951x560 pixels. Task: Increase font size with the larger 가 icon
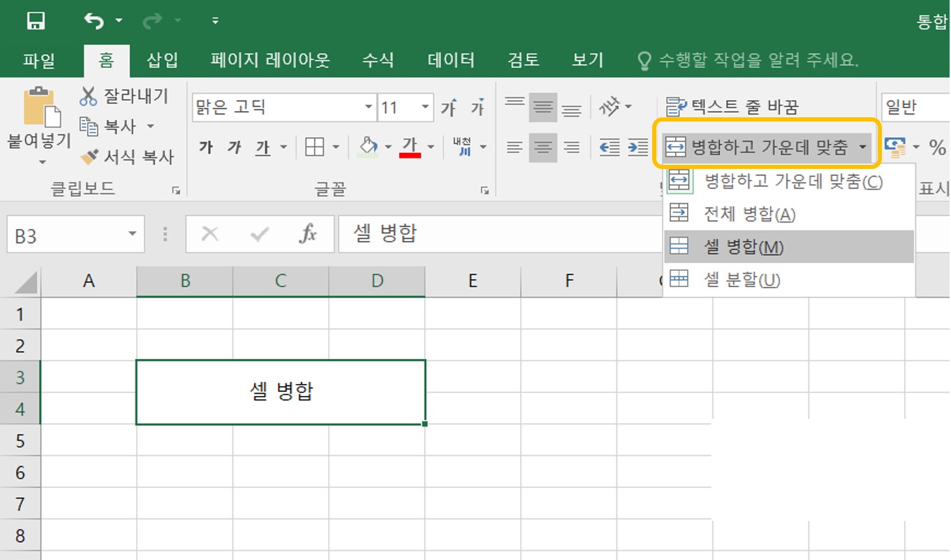448,108
